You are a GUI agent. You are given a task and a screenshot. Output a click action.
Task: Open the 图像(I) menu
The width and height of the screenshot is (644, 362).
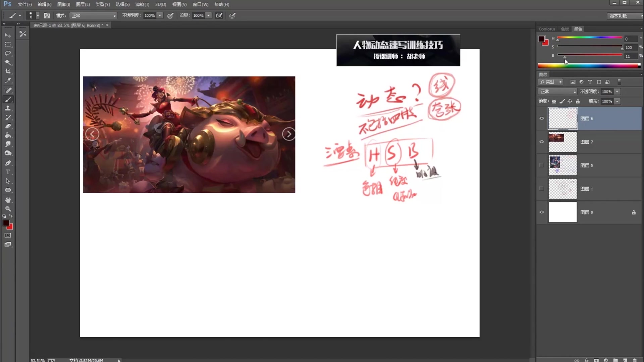tap(64, 4)
